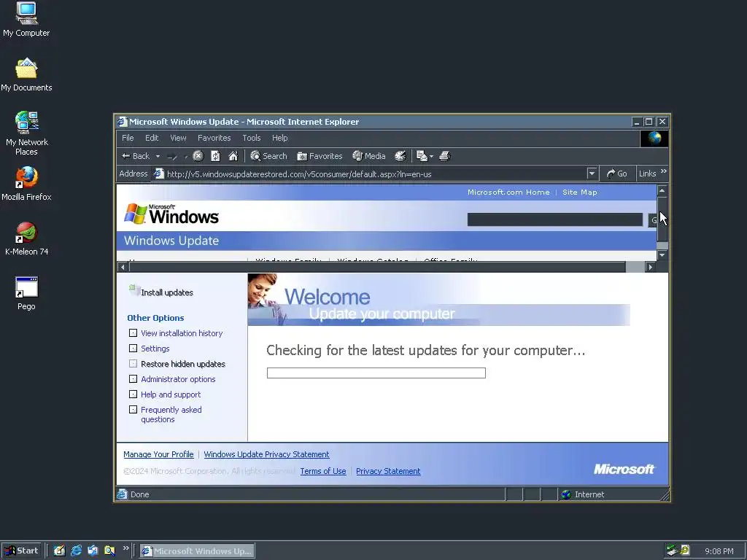The height and width of the screenshot is (560, 747).
Task: Click the first quick launch icon next to Start
Action: tap(59, 551)
